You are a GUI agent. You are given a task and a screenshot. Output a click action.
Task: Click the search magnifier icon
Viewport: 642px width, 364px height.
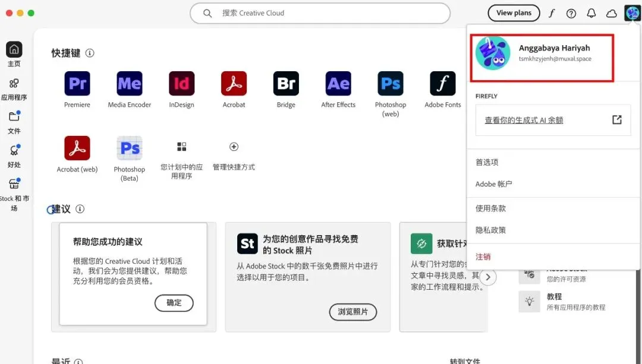pyautogui.click(x=207, y=13)
